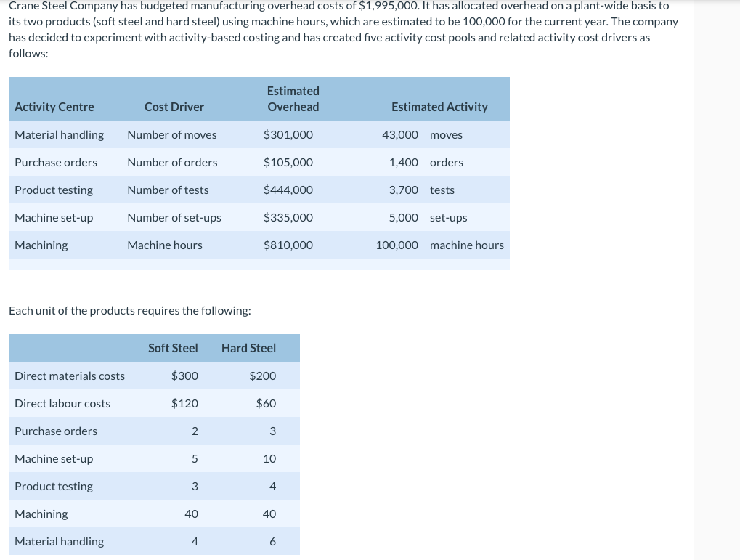The width and height of the screenshot is (740, 560).
Task: Click the $301,000 overhead value
Action: click(x=288, y=134)
